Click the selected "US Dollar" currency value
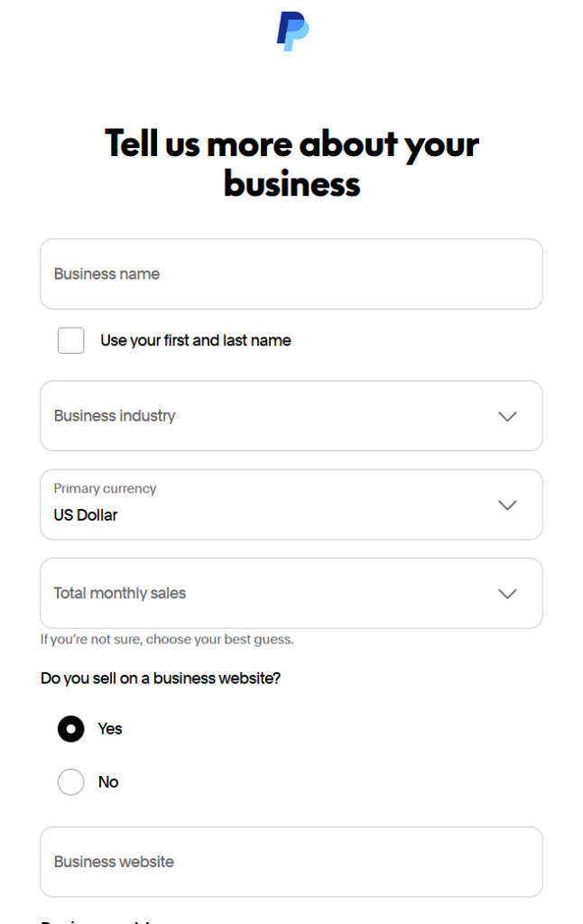 point(86,515)
